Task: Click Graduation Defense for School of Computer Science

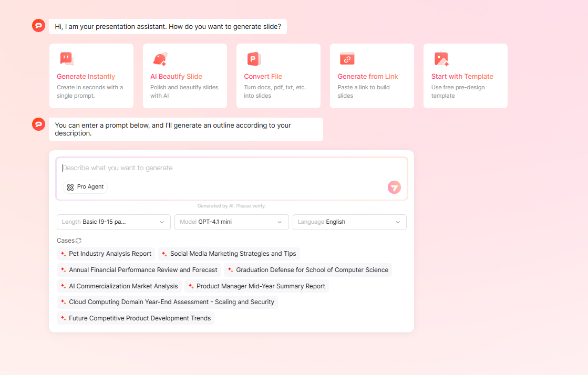Action: click(307, 270)
